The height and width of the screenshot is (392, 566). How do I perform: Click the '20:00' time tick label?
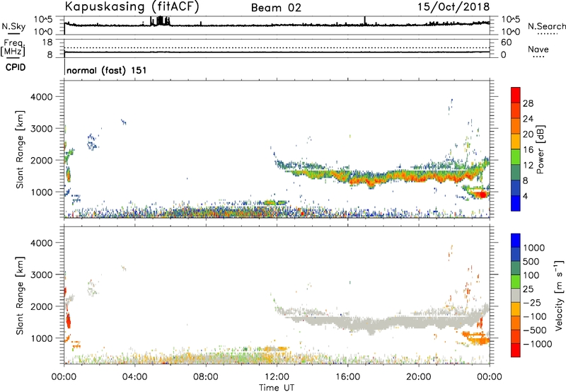coord(418,377)
